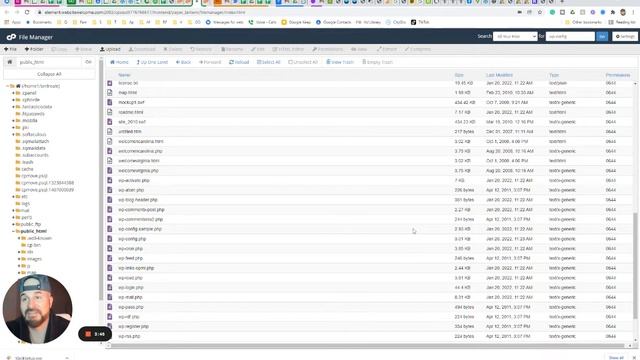The width and height of the screenshot is (640, 360).
Task: Click file icon of map.html row
Action: [x=109, y=93]
